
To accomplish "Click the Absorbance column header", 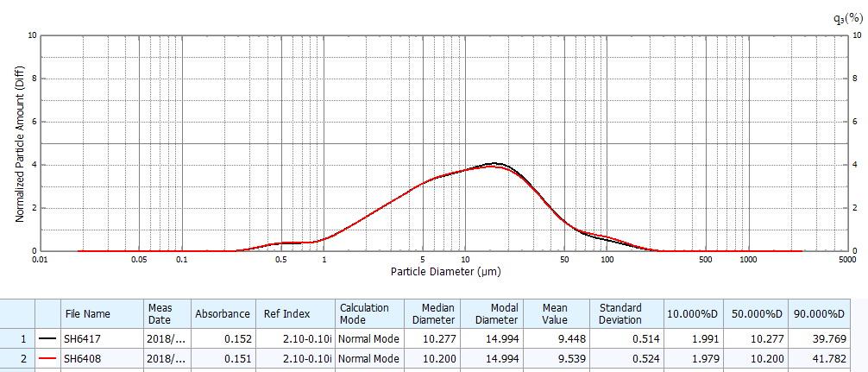I will 223,314.
